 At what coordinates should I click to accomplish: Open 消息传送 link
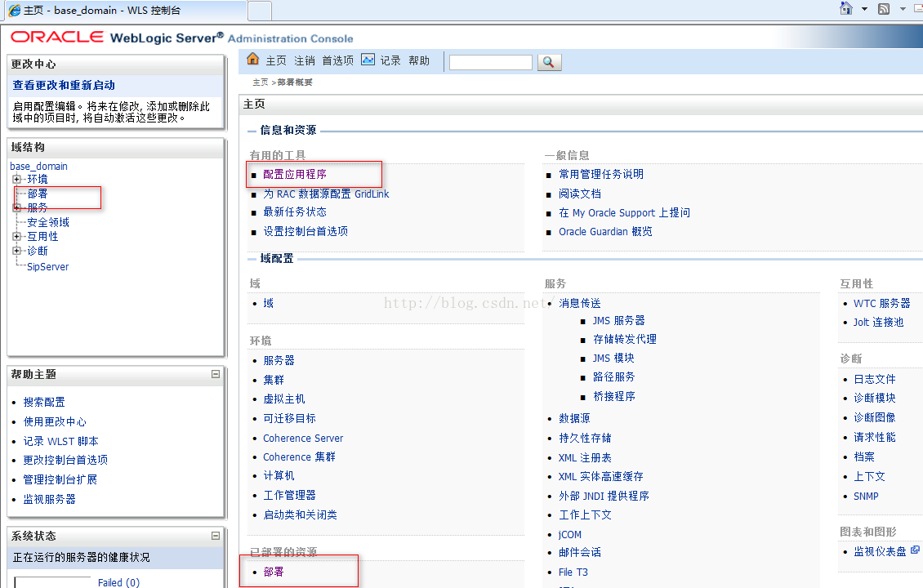pyautogui.click(x=579, y=303)
